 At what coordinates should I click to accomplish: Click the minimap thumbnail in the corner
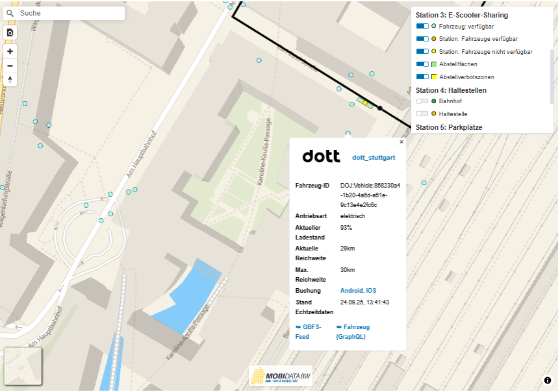23,366
